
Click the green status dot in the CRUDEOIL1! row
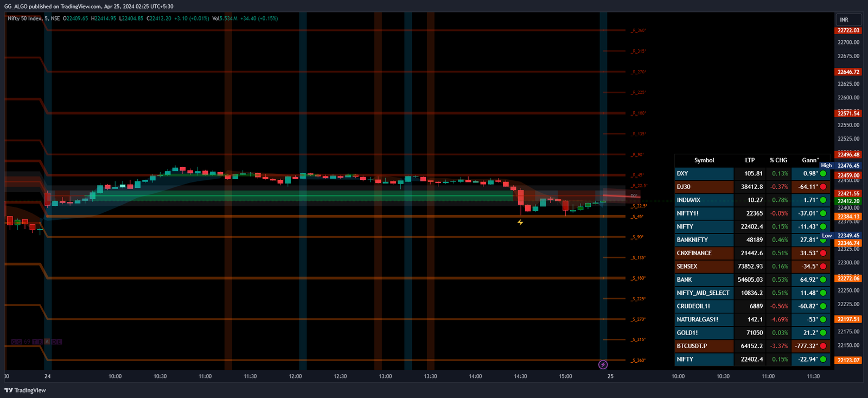(823, 306)
